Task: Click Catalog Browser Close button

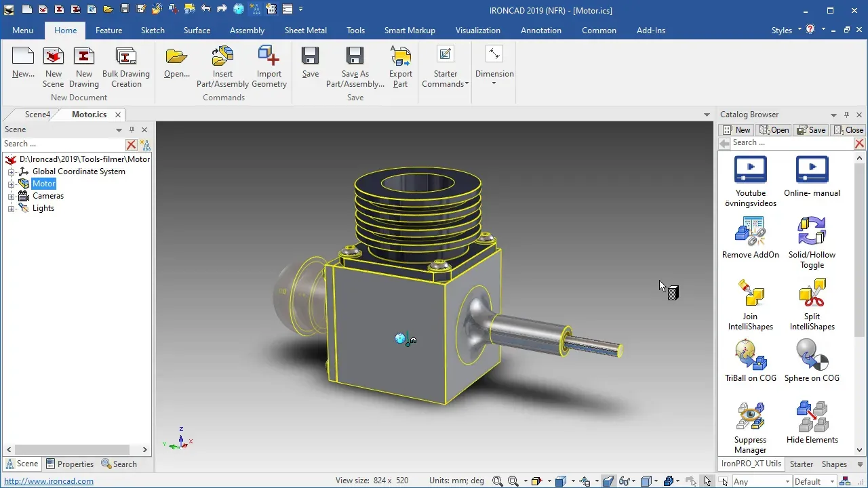Action: pos(848,130)
